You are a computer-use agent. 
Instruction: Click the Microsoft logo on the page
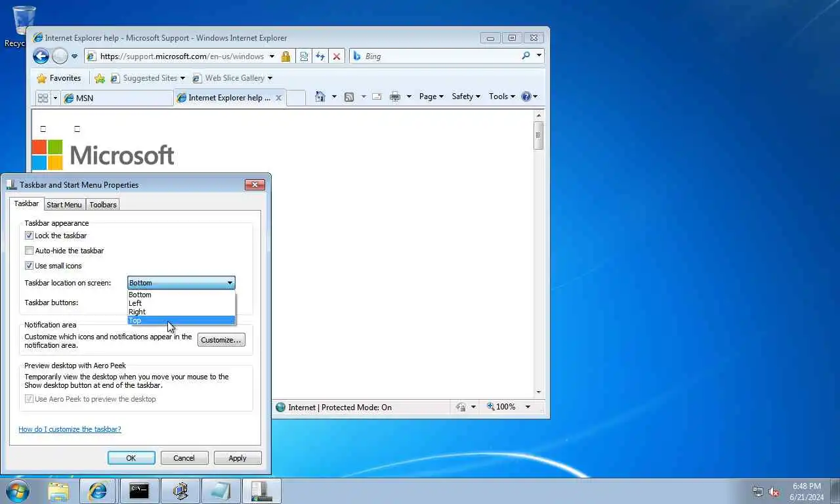tap(103, 155)
